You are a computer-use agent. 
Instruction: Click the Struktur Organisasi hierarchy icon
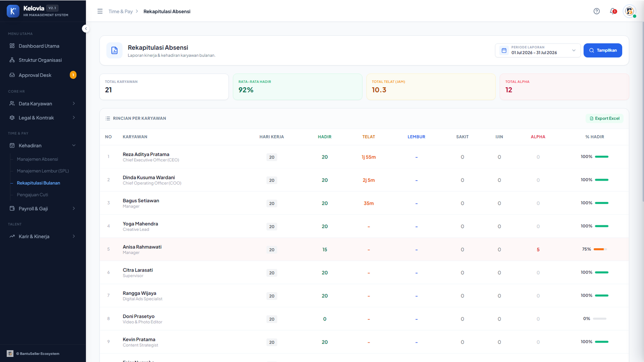tap(12, 60)
